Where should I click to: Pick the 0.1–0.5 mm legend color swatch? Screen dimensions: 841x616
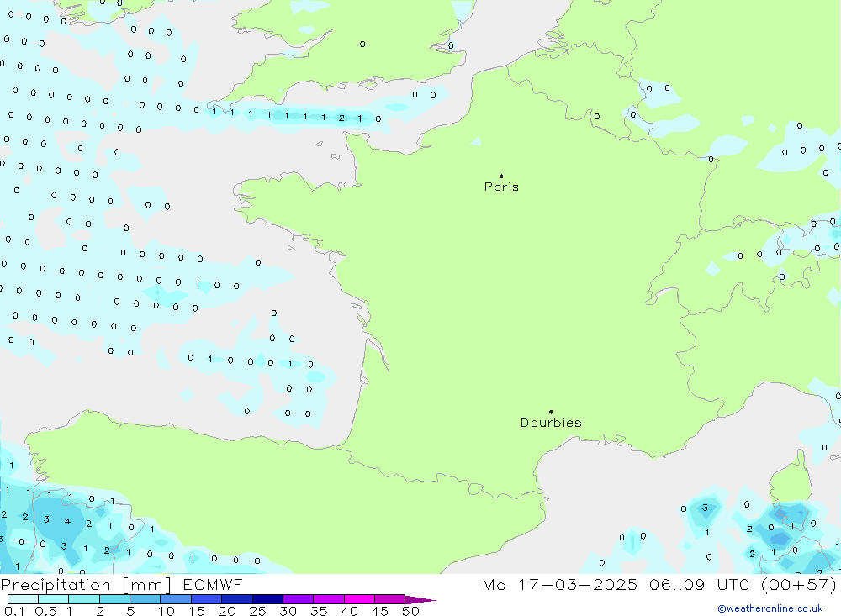(23, 599)
